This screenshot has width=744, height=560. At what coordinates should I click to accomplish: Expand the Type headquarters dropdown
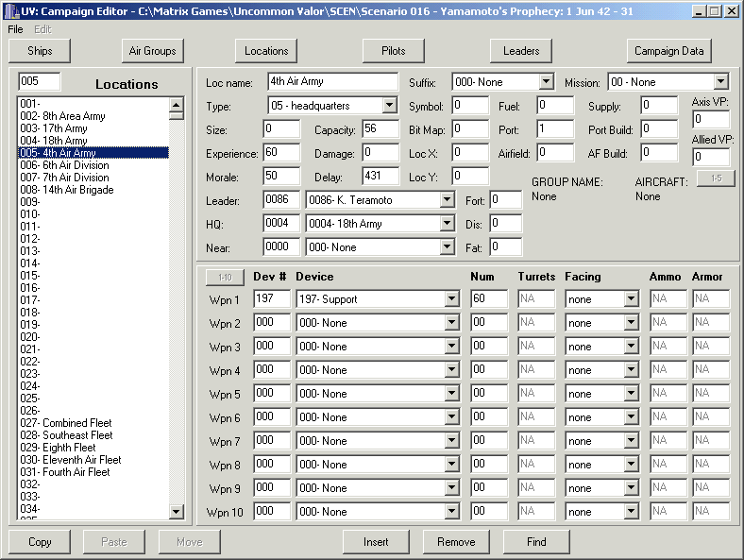coord(390,106)
